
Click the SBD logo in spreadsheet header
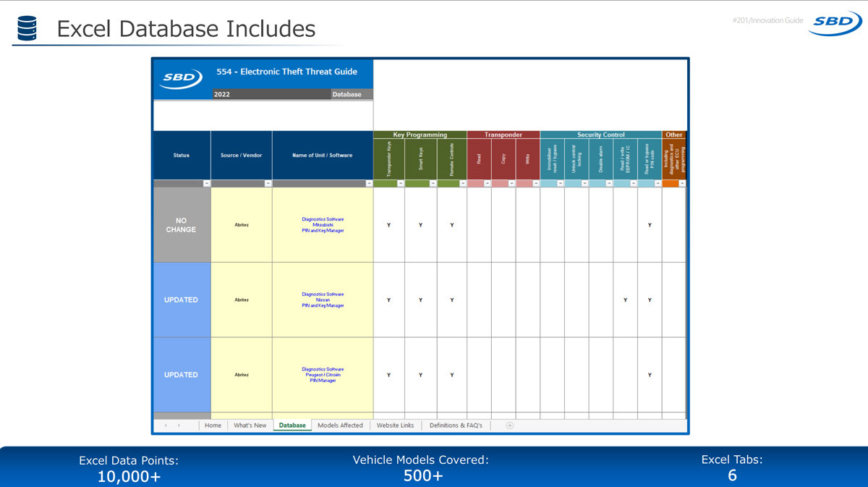(x=181, y=78)
